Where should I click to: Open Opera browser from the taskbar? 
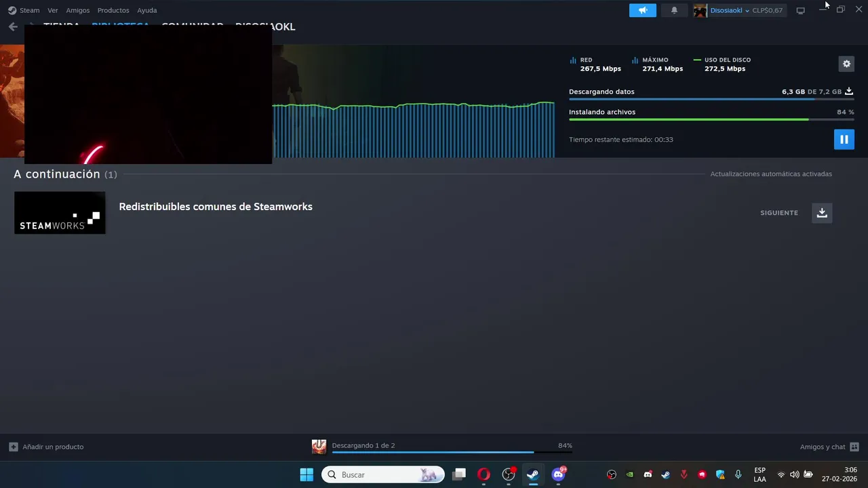coord(484,474)
